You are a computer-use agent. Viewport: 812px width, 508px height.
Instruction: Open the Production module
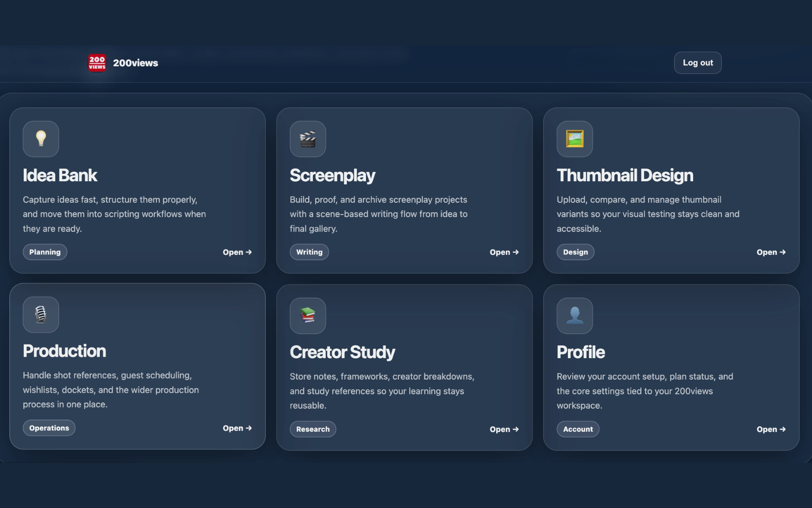pyautogui.click(x=237, y=428)
